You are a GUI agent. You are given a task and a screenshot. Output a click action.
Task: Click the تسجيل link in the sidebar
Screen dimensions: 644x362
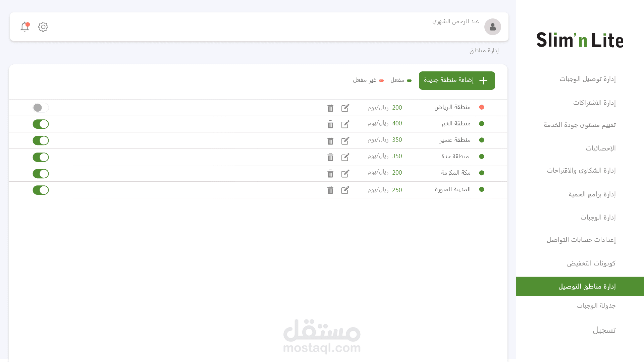pos(604,330)
